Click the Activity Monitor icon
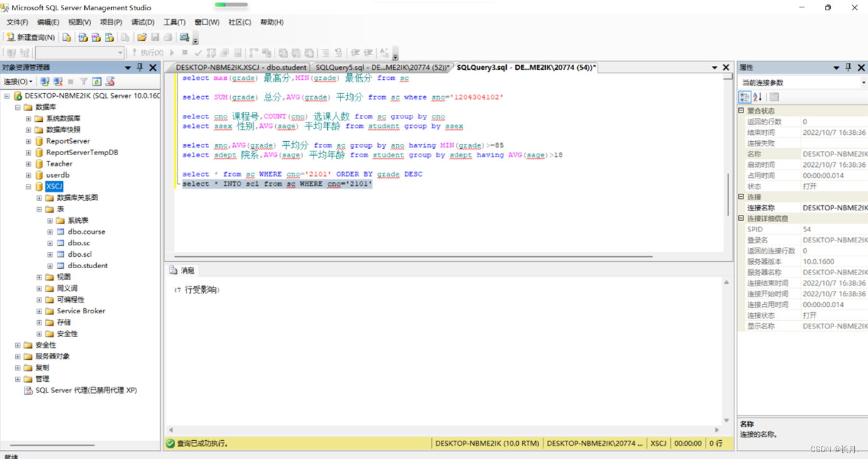 [185, 38]
